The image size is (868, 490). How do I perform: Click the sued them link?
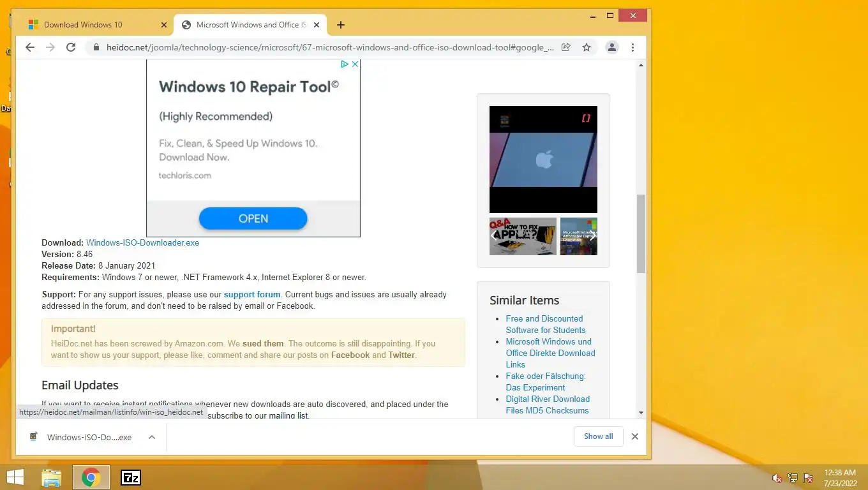pyautogui.click(x=263, y=343)
